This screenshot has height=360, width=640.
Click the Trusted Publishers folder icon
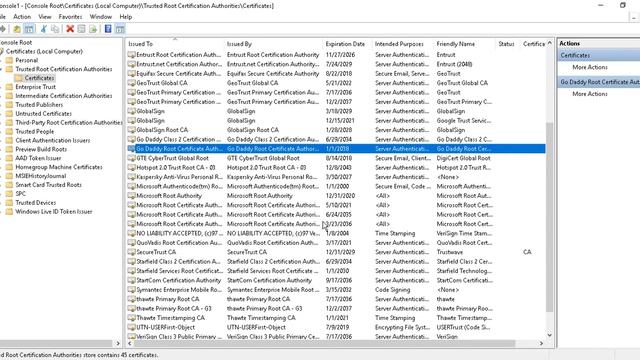[x=9, y=105]
